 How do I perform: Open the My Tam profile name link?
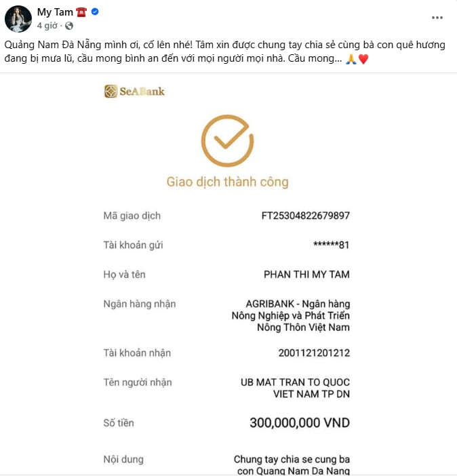[x=55, y=12]
